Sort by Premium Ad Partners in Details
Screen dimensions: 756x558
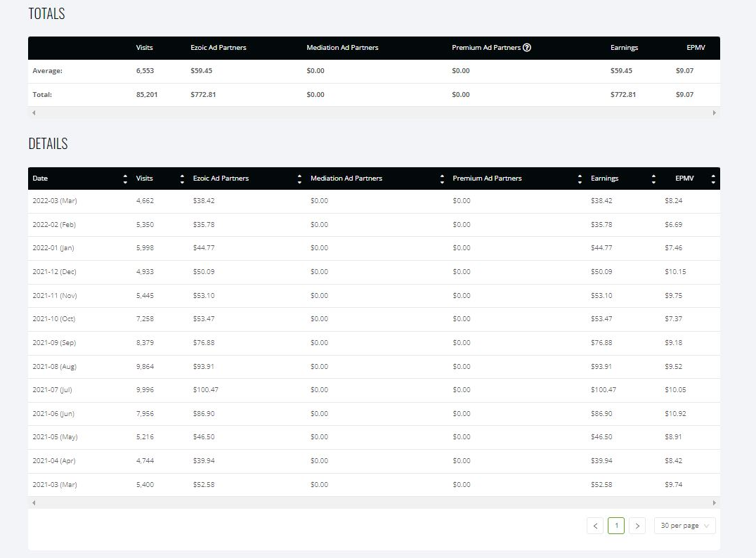pos(580,179)
